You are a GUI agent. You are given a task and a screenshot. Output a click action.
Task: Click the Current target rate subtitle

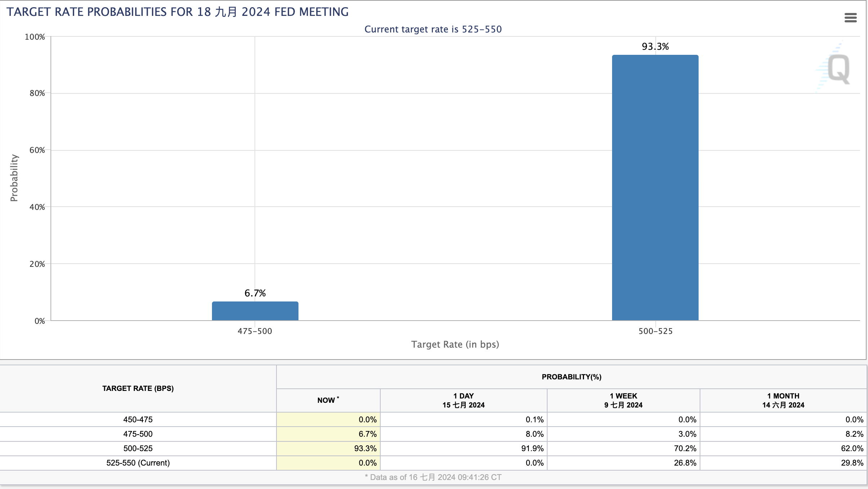(433, 29)
